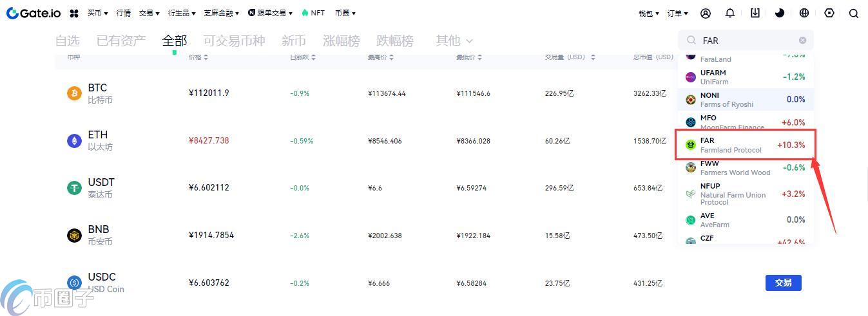Click ETH price ¥8427.738
This screenshot has height=316, width=868.
[x=209, y=140]
